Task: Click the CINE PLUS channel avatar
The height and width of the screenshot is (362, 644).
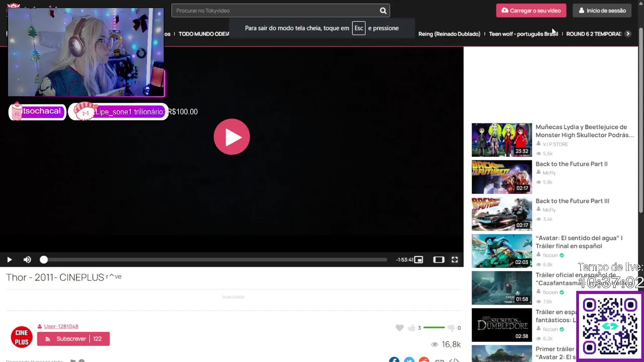Action: click(22, 337)
